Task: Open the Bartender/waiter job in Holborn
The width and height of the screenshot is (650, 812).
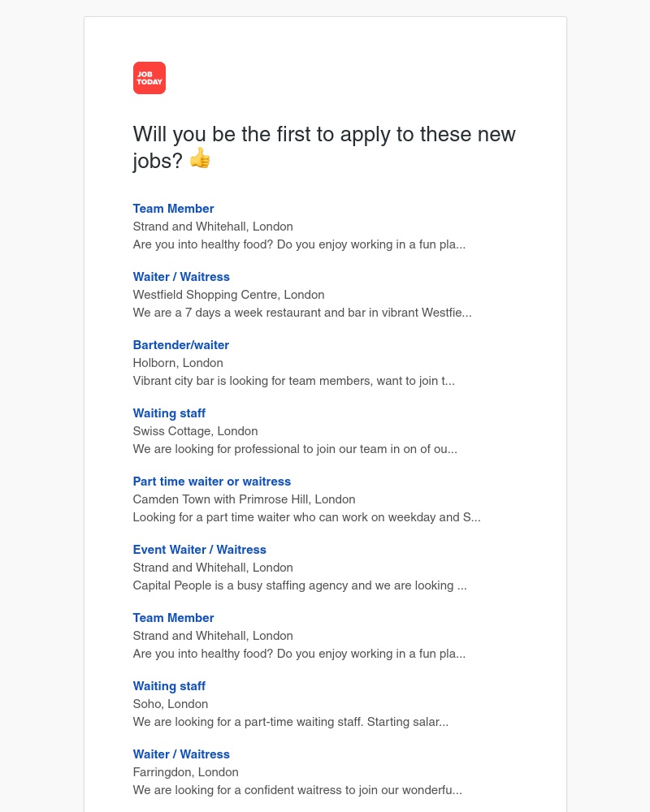Action: pos(181,345)
